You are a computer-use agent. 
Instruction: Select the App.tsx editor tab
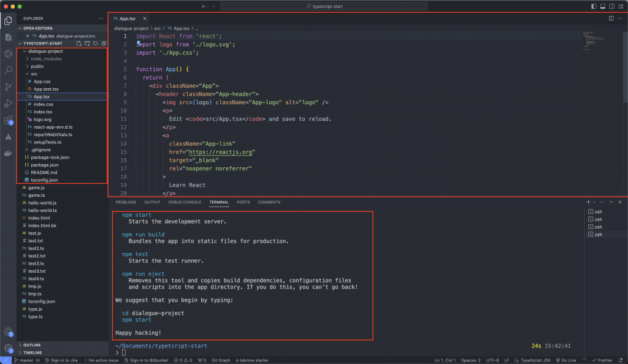pyautogui.click(x=128, y=18)
